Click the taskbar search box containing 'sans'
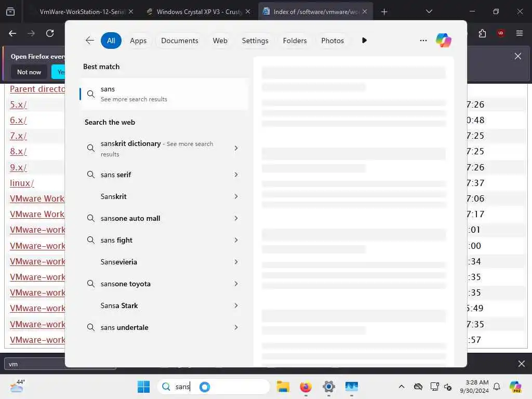 [x=213, y=387]
